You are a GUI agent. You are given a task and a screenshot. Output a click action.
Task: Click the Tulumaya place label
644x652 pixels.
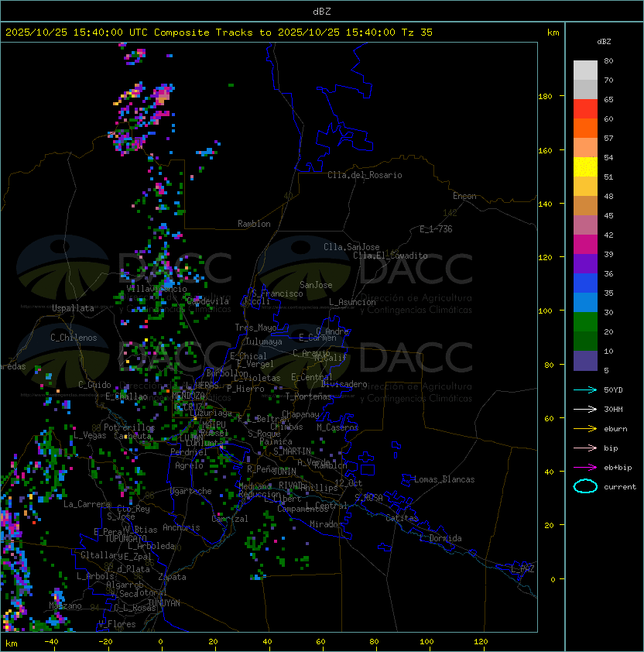264,341
